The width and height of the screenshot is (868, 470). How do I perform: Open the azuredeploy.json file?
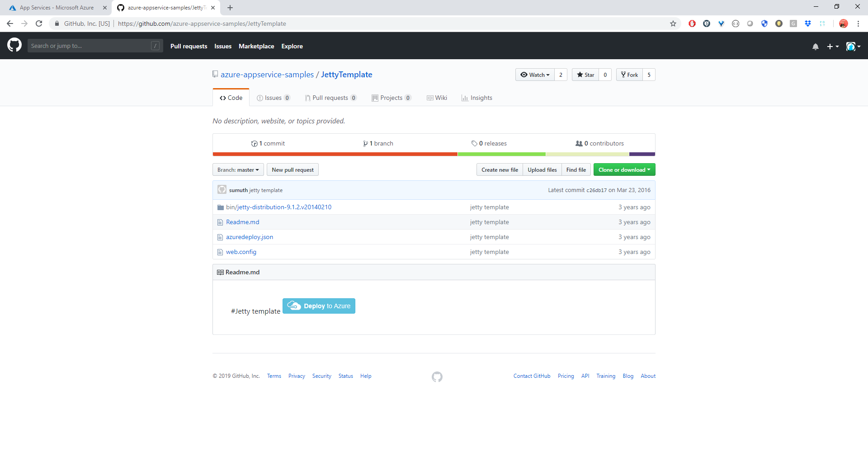tap(250, 237)
